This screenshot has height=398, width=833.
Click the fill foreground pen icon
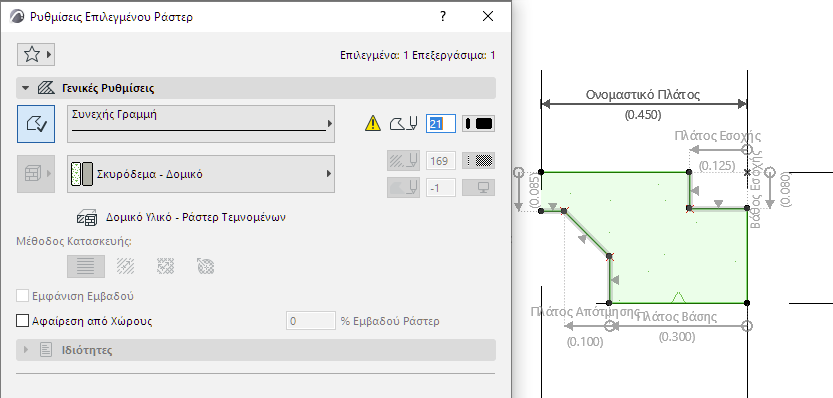pos(403,160)
